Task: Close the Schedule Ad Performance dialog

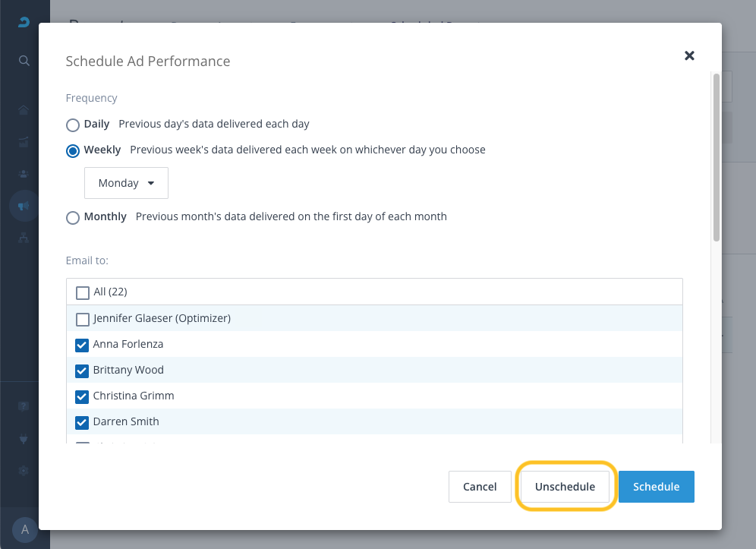Action: pos(689,55)
